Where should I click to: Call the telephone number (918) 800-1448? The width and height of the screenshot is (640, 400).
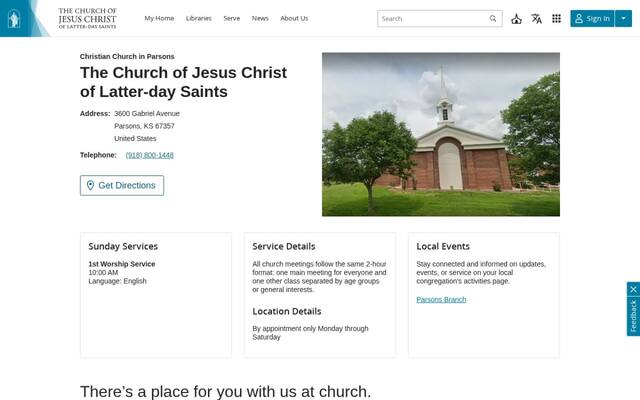coord(149,155)
